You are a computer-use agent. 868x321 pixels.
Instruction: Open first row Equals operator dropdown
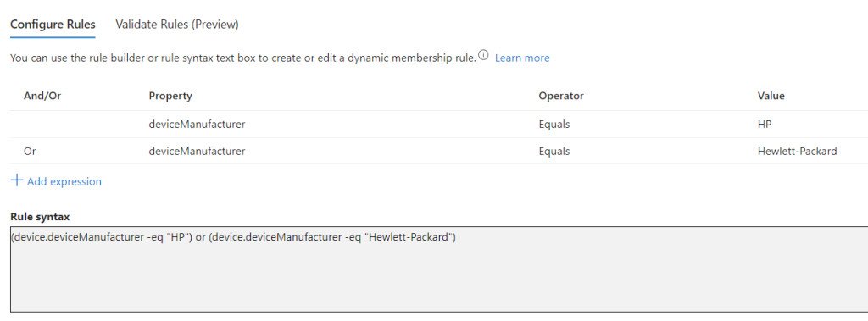pos(554,125)
